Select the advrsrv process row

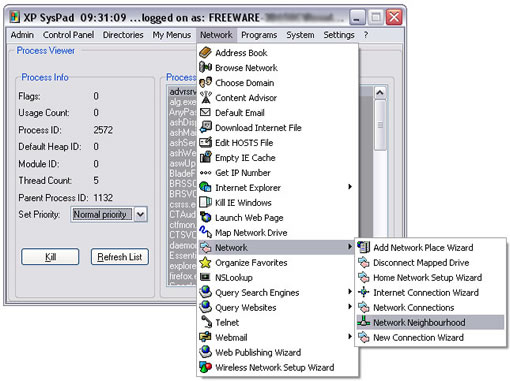click(x=182, y=91)
